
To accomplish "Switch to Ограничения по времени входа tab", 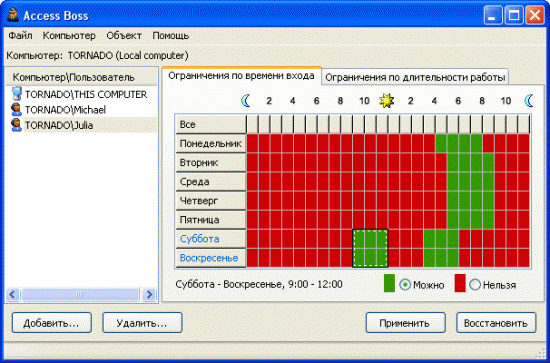I will [x=241, y=75].
